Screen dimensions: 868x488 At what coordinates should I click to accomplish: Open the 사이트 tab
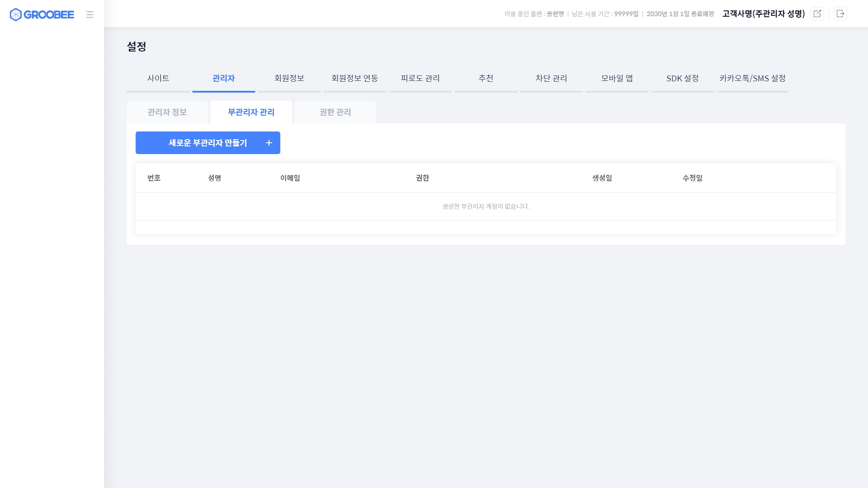158,79
